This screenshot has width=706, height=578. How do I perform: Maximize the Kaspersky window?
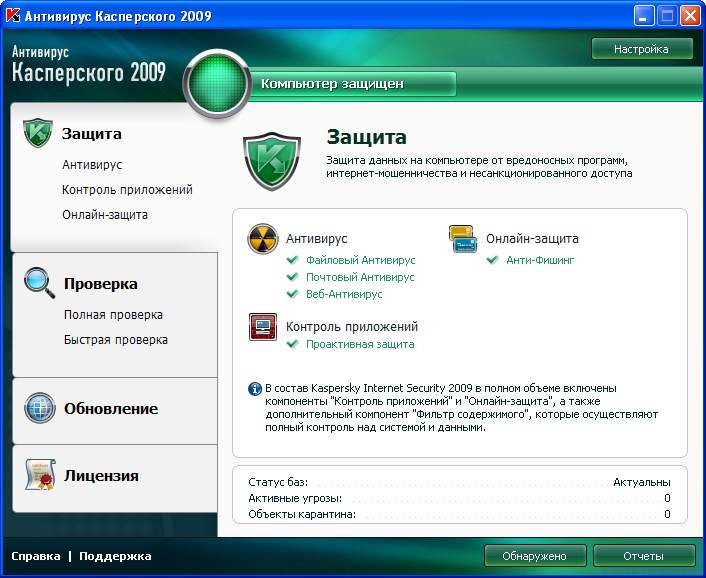point(667,16)
